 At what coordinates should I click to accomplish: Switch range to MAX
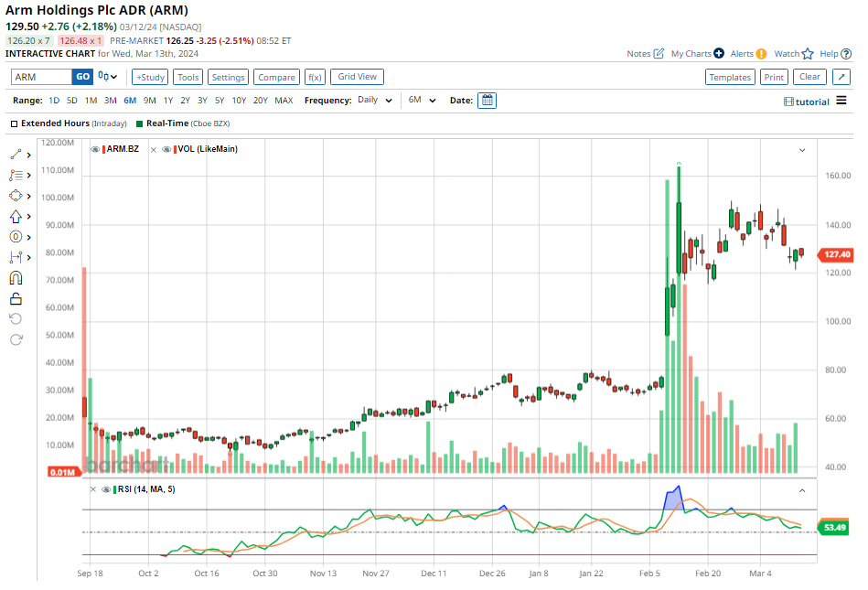click(284, 101)
